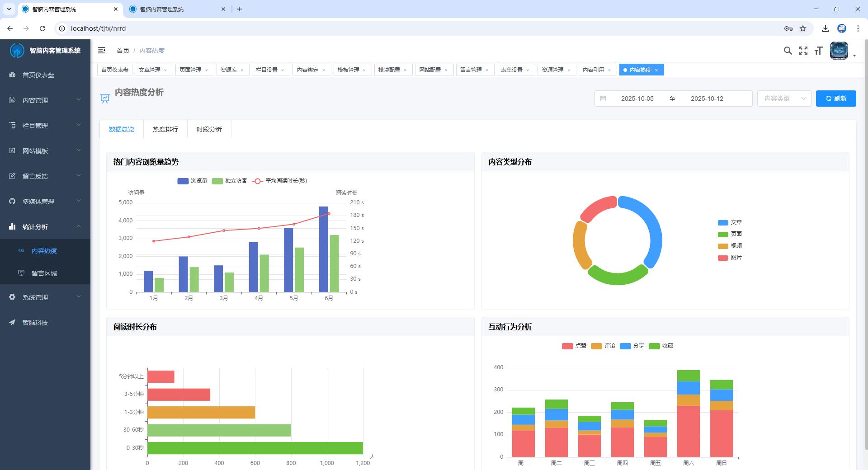Collapse the sidebar with the hamburger icon
Screen dimensions: 868x470
(102, 50)
